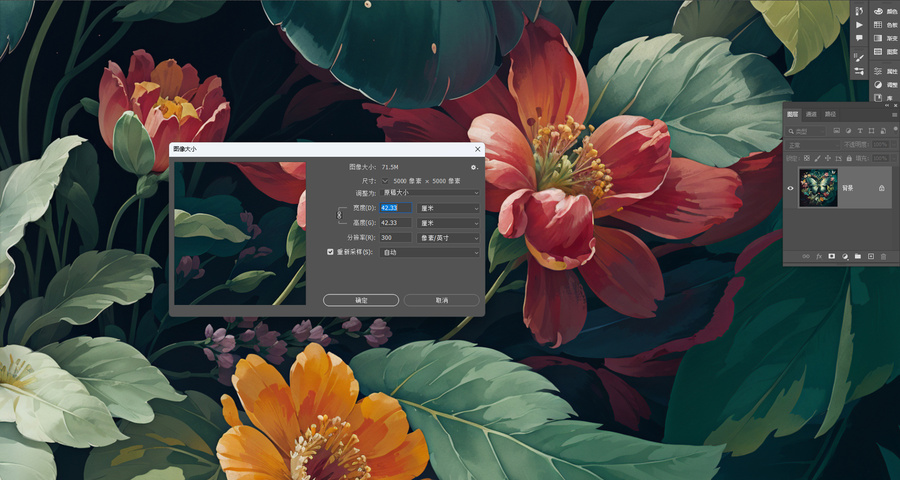900x480 pixels.
Task: Open the Brush Settings panel icon
Action: tap(859, 57)
